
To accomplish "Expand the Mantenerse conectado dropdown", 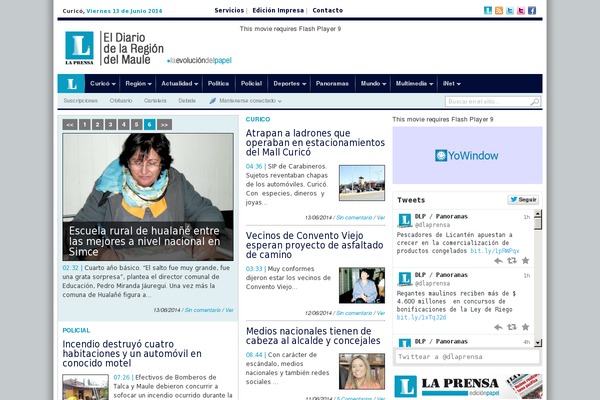I will (x=250, y=101).
